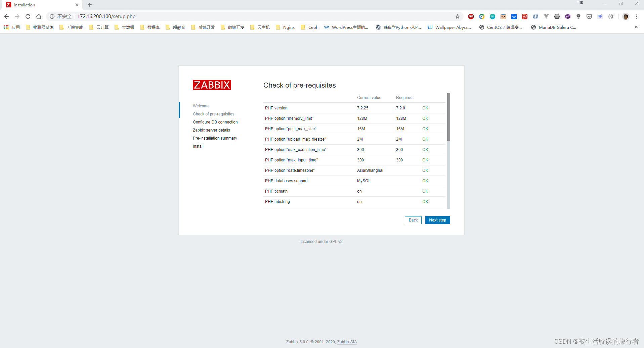Open the 系统集成 bookmark folder
The image size is (644, 348).
[71, 27]
